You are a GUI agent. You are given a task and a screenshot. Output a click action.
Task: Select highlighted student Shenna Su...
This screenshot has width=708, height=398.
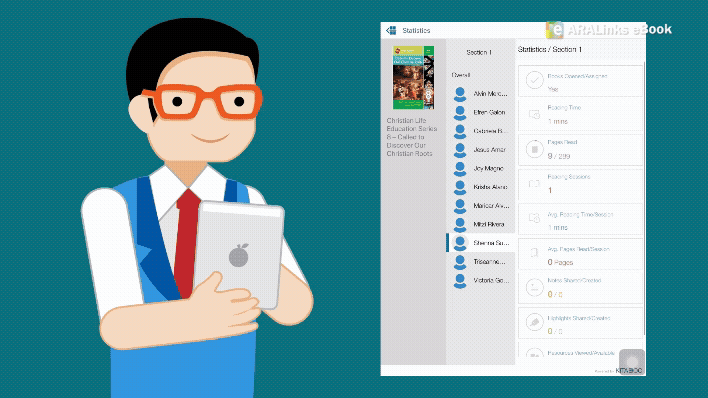480,243
